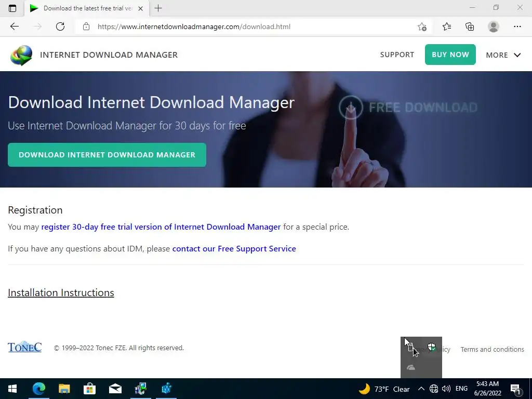This screenshot has width=532, height=399.
Task: Open the computer-installer app on the taskbar
Action: (140, 389)
